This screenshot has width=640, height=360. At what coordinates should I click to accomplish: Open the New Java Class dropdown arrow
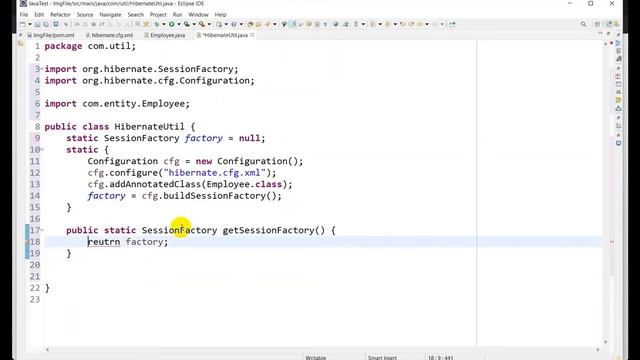tap(241, 24)
